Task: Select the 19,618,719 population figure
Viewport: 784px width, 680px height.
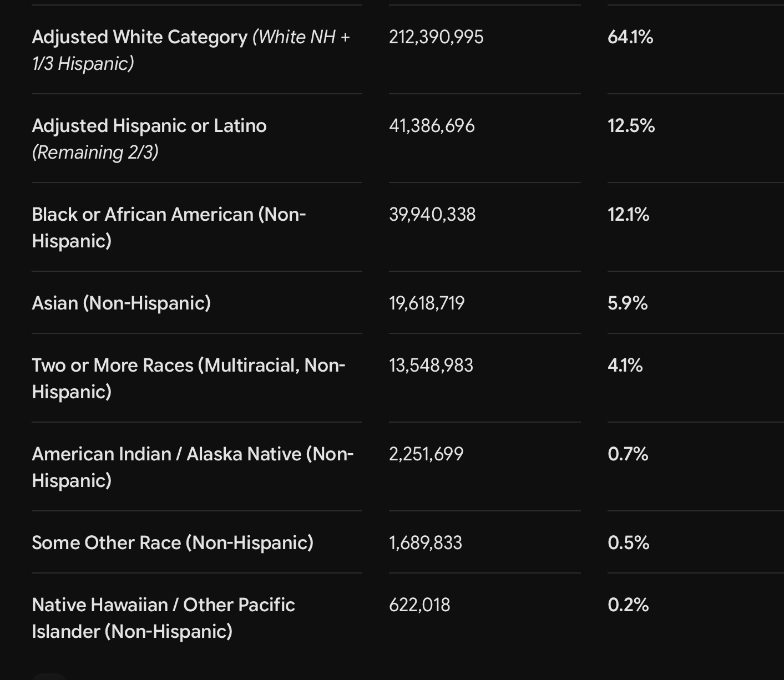Action: (427, 303)
